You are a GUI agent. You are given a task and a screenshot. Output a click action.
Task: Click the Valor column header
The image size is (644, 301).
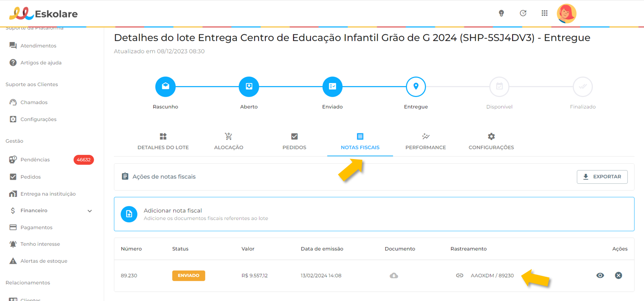tap(248, 249)
